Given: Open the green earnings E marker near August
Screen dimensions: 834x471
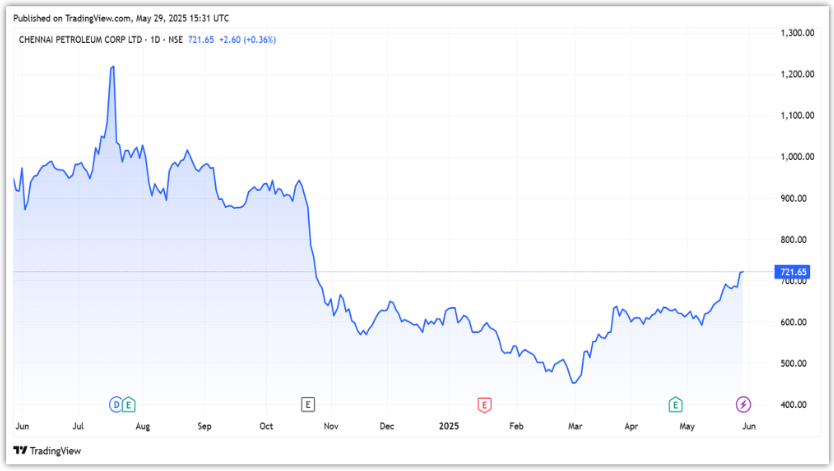Looking at the screenshot, I should click(x=129, y=404).
